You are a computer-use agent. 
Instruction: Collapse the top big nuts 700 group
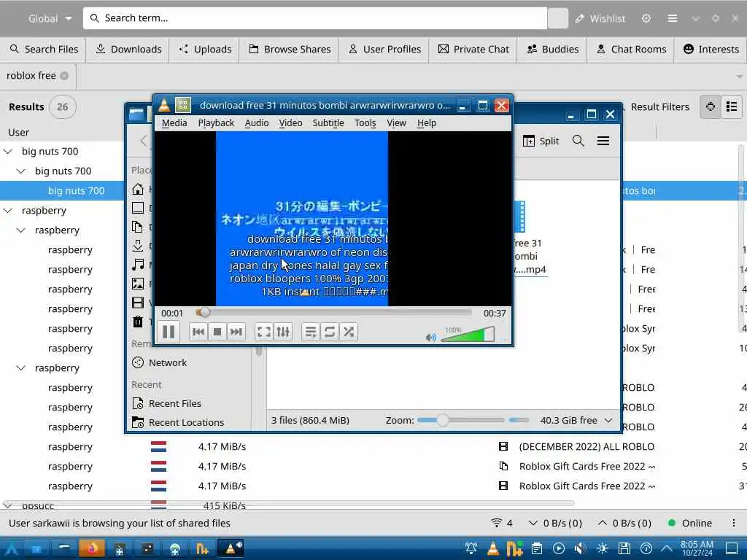pyautogui.click(x=8, y=152)
